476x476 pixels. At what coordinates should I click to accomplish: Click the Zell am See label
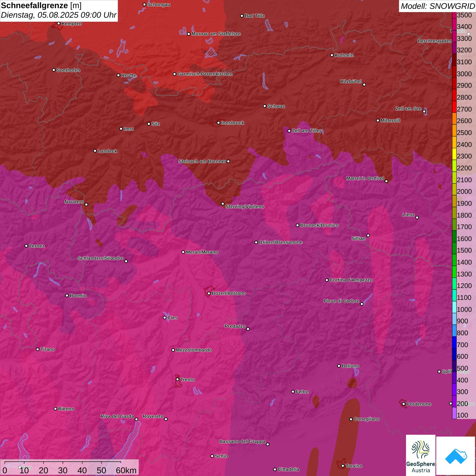(x=408, y=108)
